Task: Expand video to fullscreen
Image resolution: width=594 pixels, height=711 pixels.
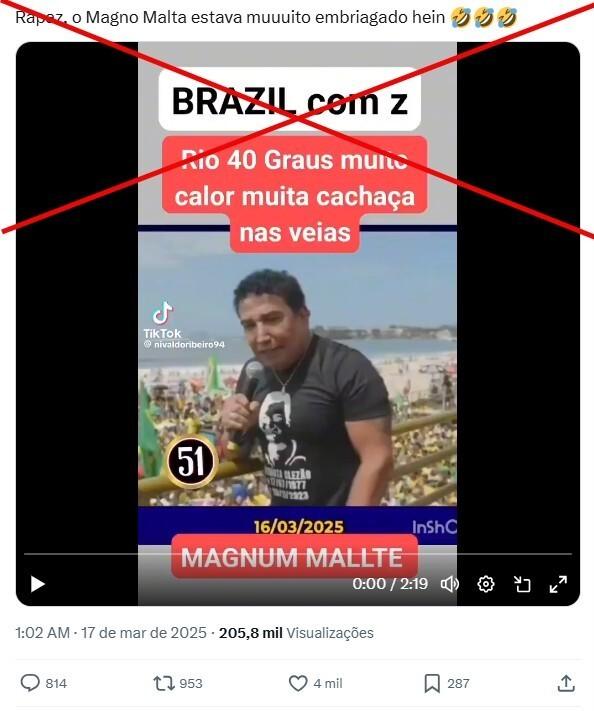Action: tap(558, 584)
